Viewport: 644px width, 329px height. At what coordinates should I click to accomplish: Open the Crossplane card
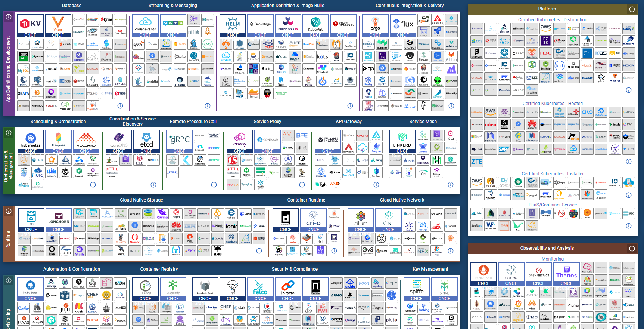58,142
